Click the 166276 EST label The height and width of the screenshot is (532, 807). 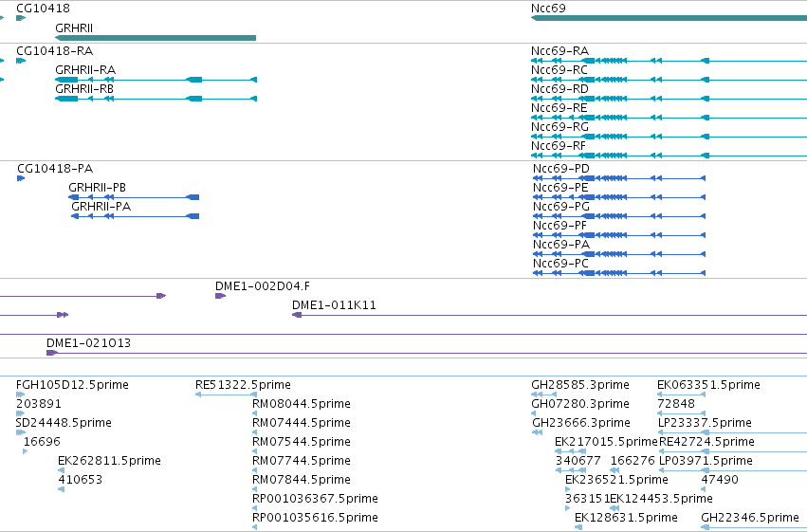tap(633, 461)
